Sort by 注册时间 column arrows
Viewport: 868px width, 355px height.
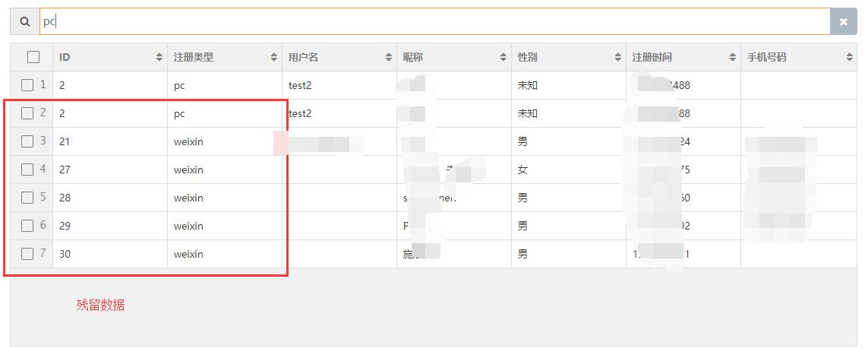(732, 57)
